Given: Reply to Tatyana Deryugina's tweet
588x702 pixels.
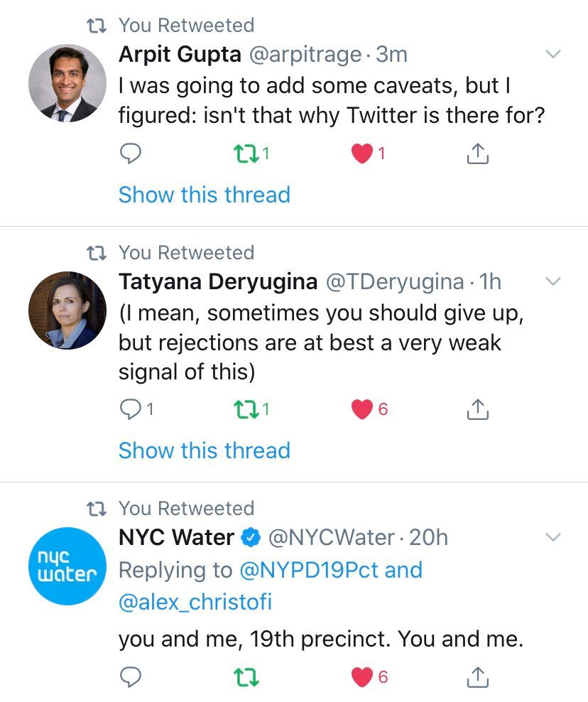Looking at the screenshot, I should tap(131, 409).
